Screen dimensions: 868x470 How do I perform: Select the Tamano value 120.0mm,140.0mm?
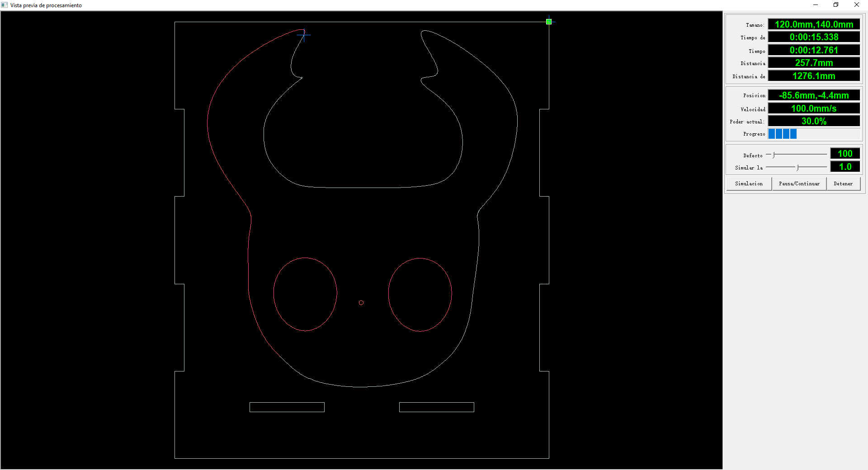point(814,24)
